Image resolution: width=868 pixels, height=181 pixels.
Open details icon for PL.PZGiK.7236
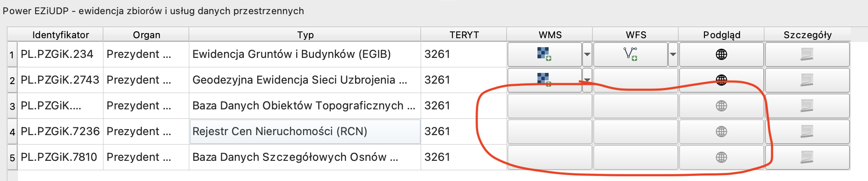[x=807, y=132]
